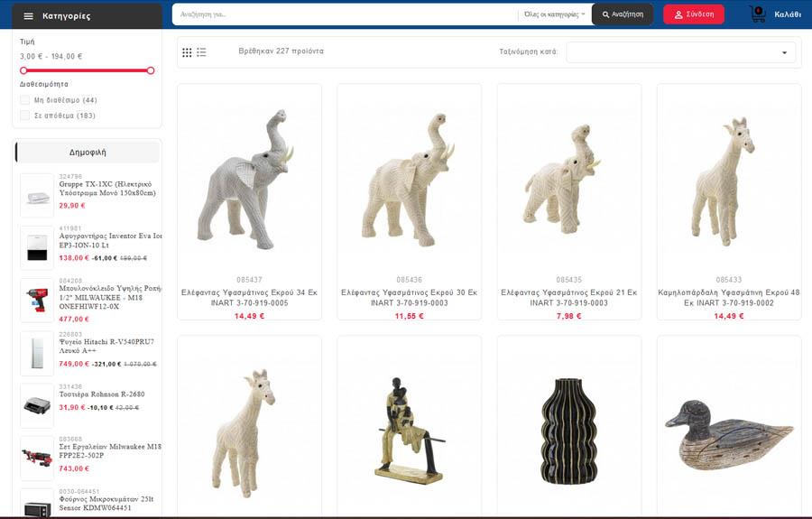This screenshot has height=519, width=812.
Task: Open the shopping cart icon
Action: [x=758, y=14]
